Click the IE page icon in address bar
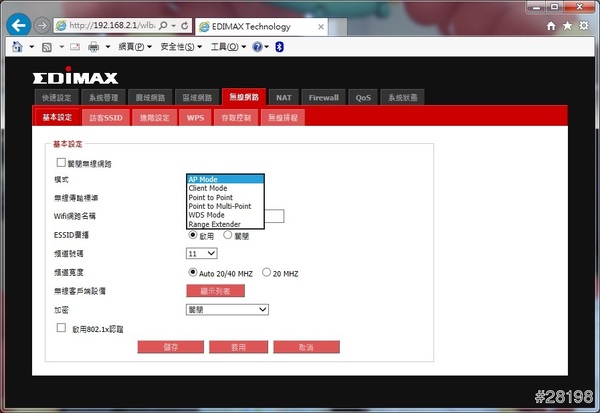The height and width of the screenshot is (413, 600). [x=61, y=26]
